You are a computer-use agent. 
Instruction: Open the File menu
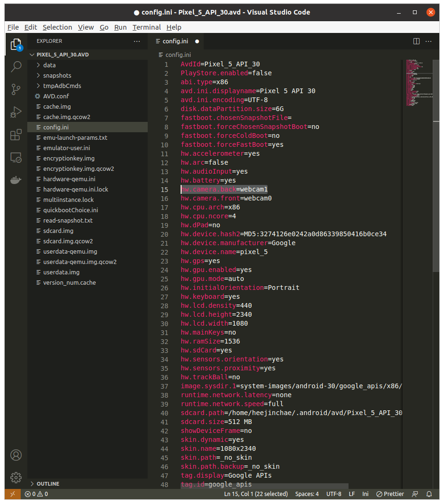pos(13,27)
